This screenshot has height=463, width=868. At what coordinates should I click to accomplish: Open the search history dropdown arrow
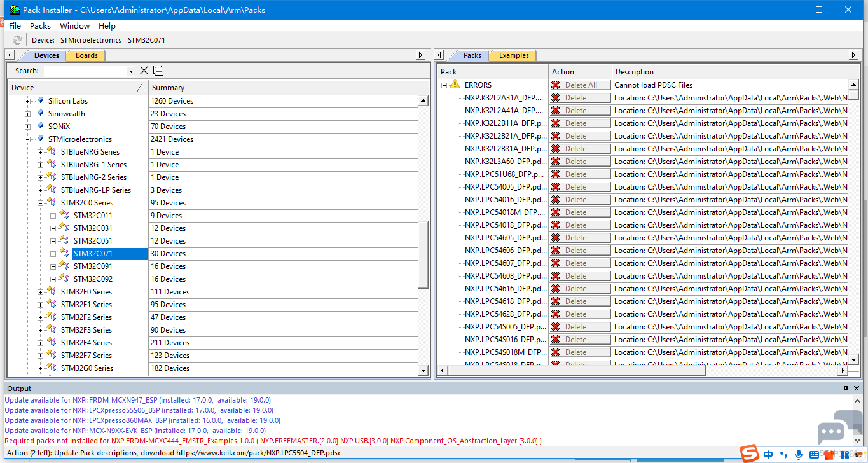point(131,71)
